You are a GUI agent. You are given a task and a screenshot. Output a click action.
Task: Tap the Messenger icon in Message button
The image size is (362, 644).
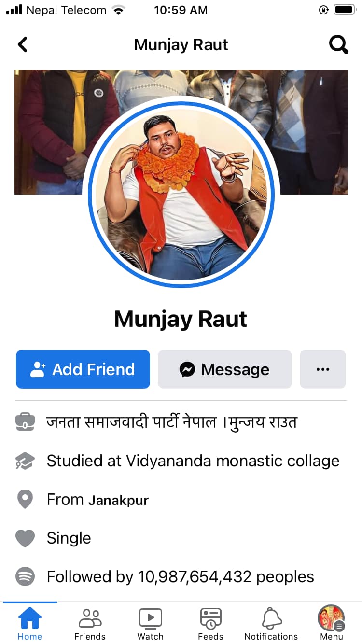click(x=187, y=369)
